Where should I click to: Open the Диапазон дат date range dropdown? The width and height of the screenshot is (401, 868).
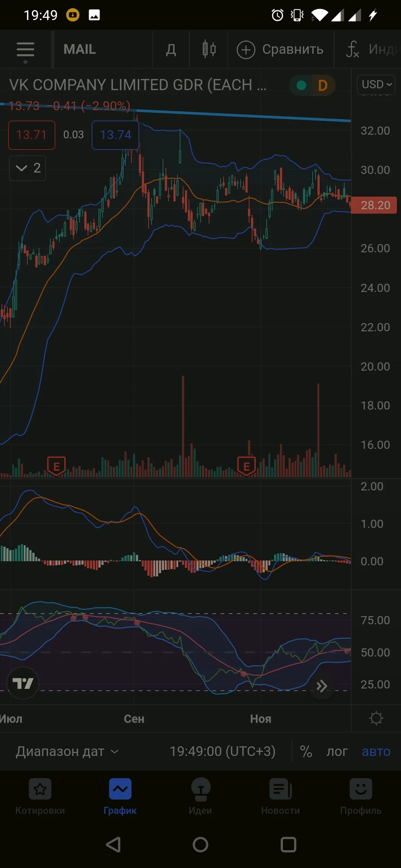click(x=68, y=752)
